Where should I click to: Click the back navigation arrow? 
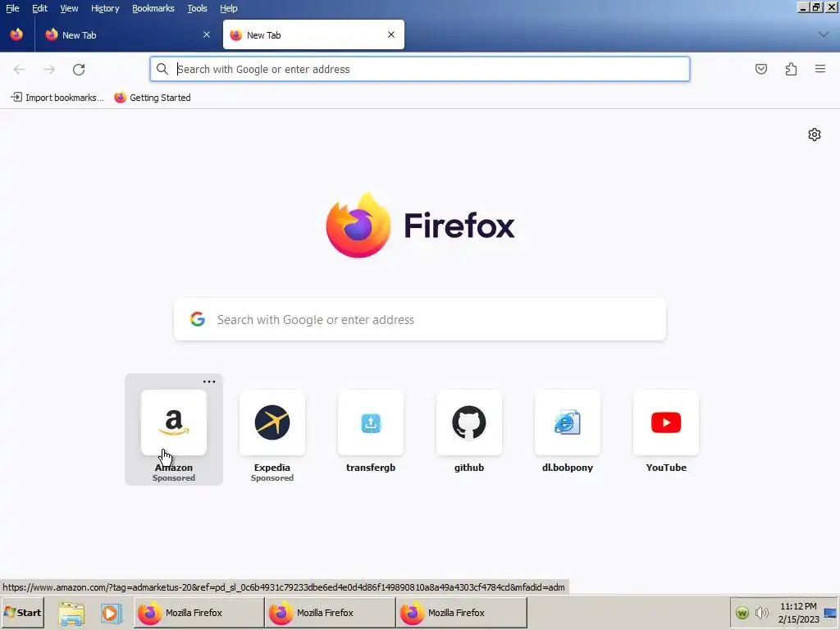[20, 69]
